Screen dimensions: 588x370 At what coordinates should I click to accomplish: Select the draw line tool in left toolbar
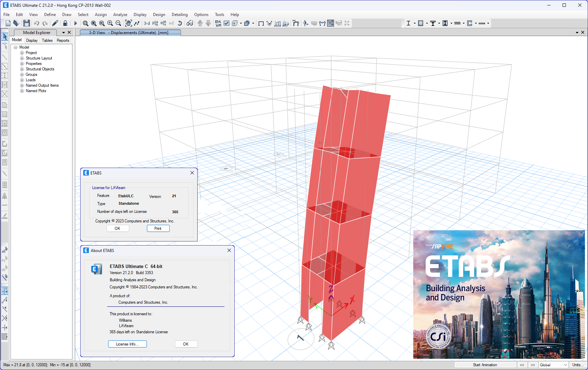(5, 57)
